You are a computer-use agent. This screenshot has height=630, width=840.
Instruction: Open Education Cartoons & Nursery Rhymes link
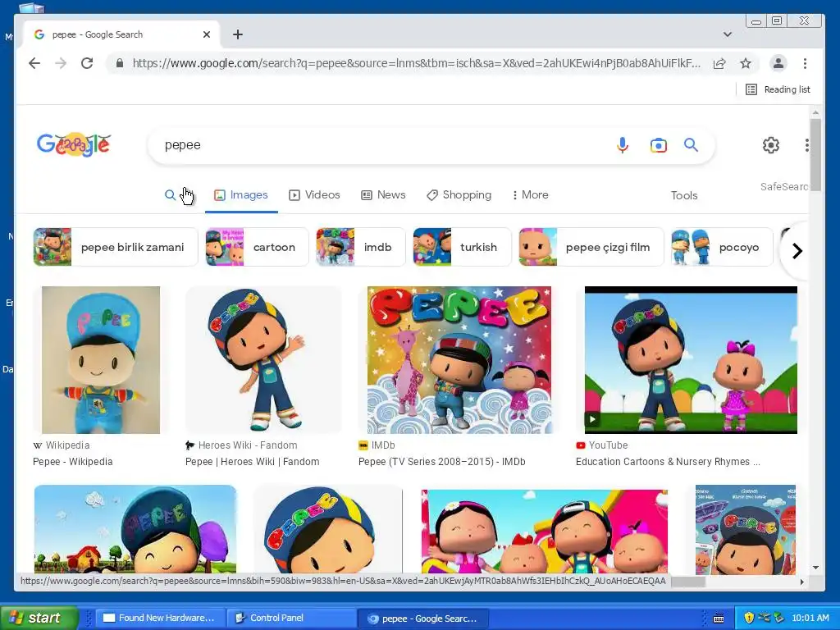click(668, 462)
